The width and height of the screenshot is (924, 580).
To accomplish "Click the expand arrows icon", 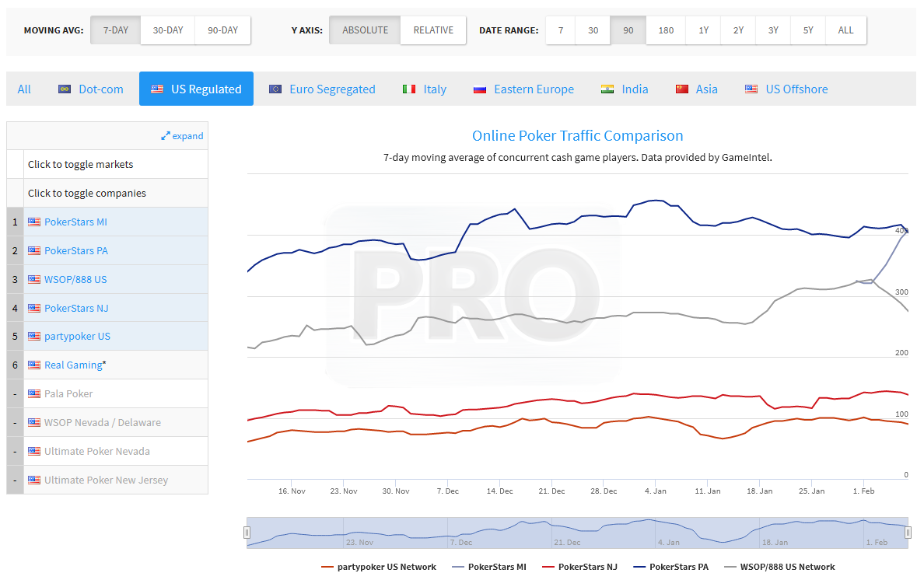I will pyautogui.click(x=166, y=136).
